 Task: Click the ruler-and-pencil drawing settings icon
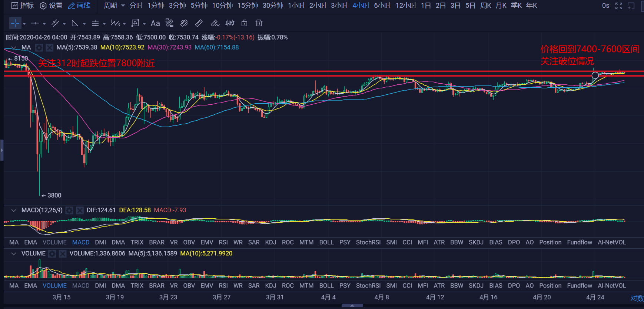pyautogui.click(x=169, y=23)
